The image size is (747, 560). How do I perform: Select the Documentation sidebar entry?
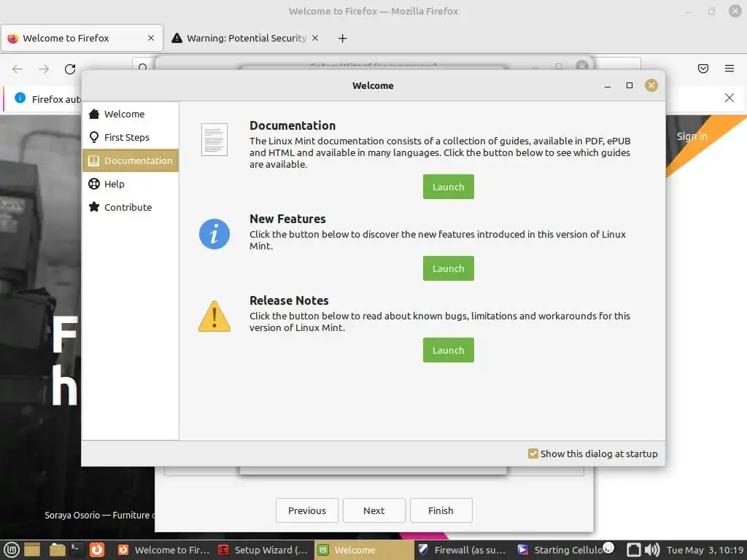[x=130, y=160]
